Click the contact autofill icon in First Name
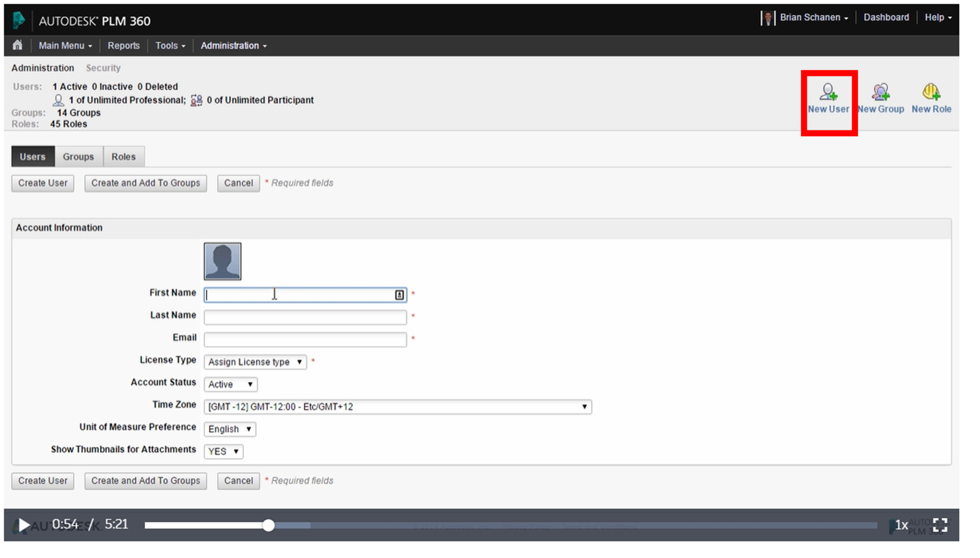Viewport: 980px width, 558px height. click(x=399, y=295)
